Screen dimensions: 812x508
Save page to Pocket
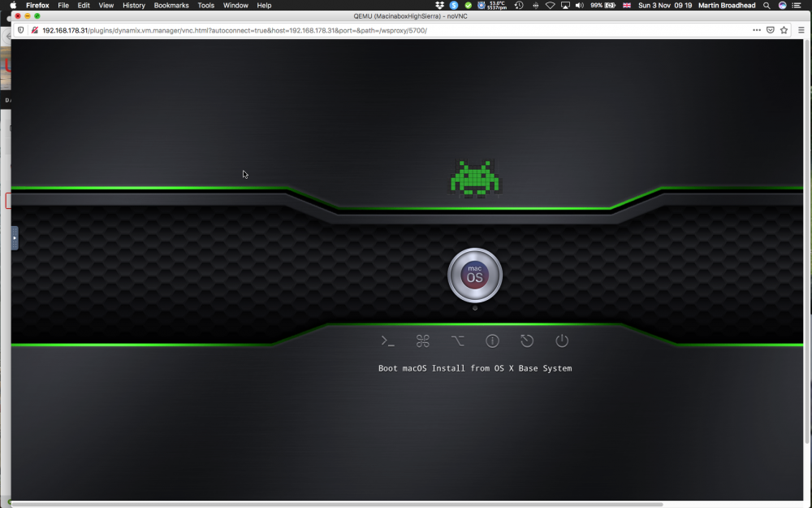coord(771,30)
